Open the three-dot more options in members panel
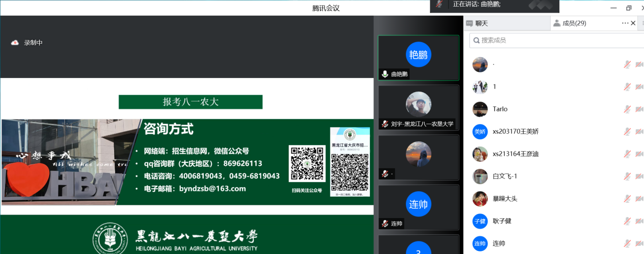Screen dimensions: 644x254 (625, 23)
